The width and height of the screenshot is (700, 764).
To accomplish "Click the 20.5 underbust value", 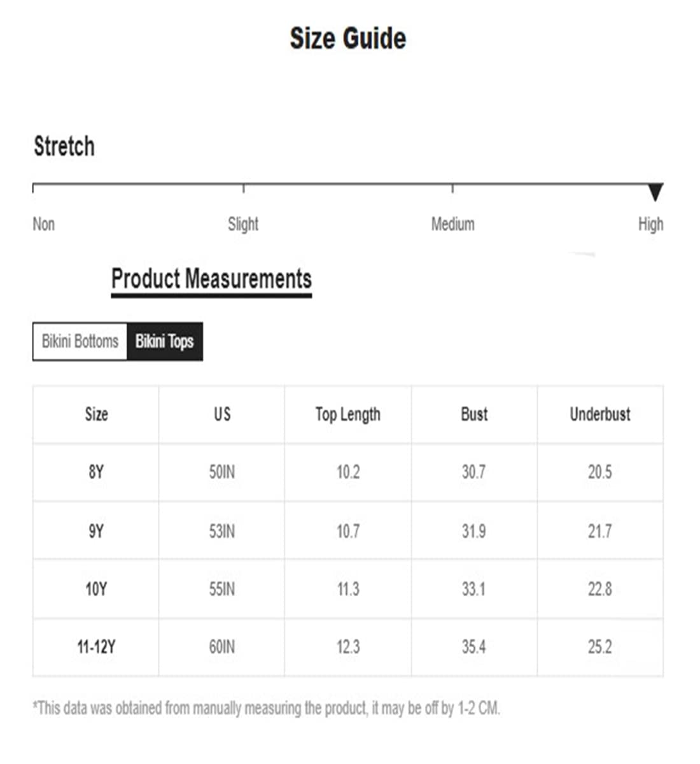I will (x=600, y=472).
